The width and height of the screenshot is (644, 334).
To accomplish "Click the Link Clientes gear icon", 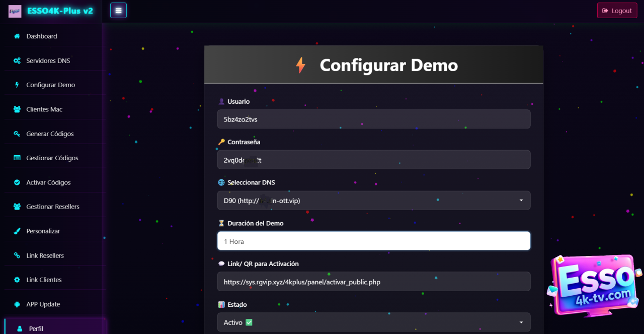I will point(17,280).
